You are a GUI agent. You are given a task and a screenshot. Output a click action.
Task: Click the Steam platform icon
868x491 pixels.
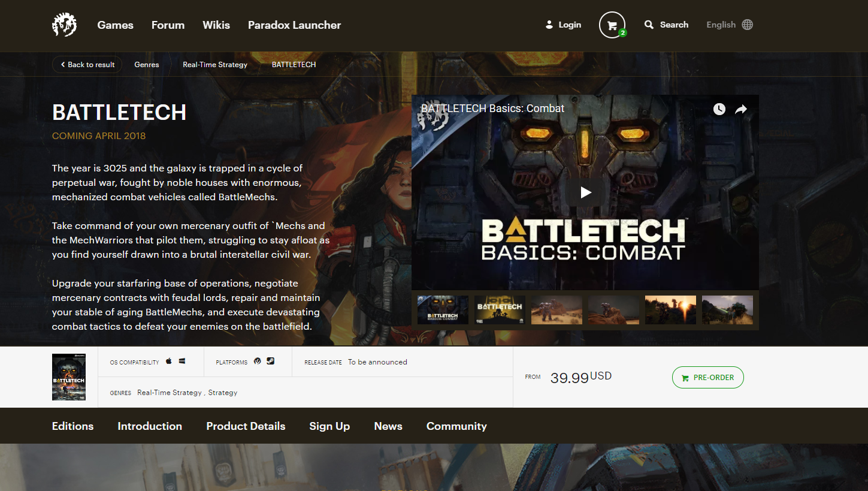271,362
